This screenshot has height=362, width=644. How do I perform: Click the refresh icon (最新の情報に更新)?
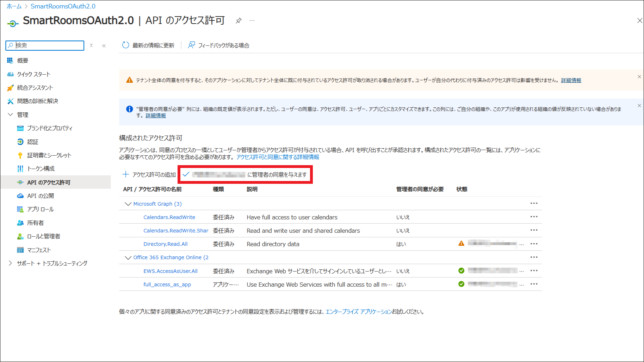point(126,45)
